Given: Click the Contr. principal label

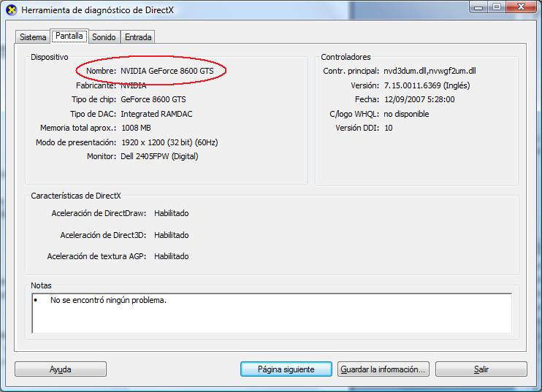Looking at the screenshot, I should 351,71.
